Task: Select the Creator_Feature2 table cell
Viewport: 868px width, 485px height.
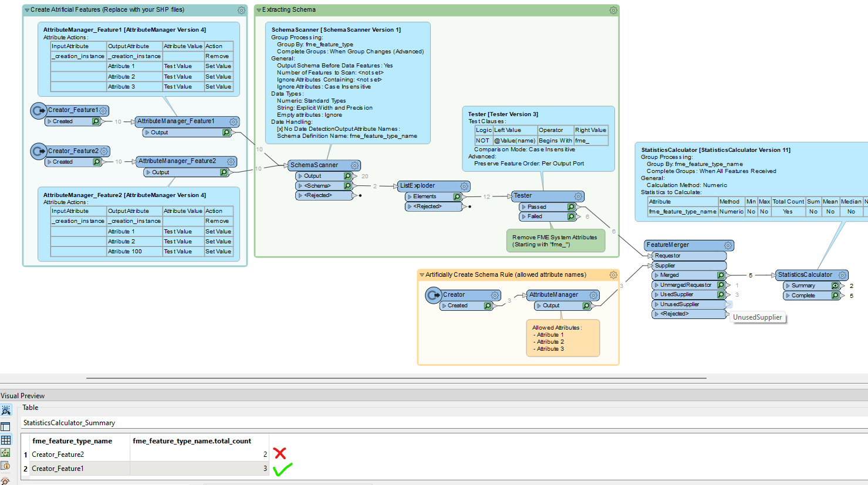Action: pos(80,455)
